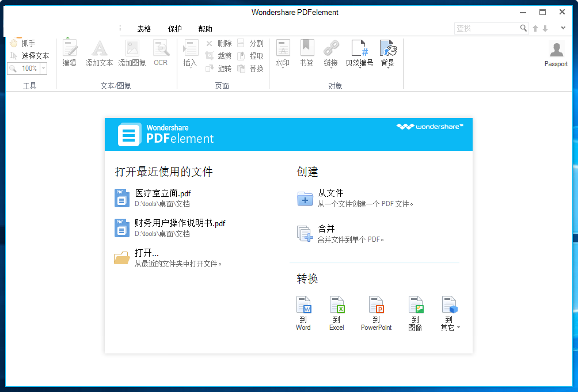The width and height of the screenshot is (578, 392).
Task: Open the Passport account icon
Action: click(x=556, y=54)
